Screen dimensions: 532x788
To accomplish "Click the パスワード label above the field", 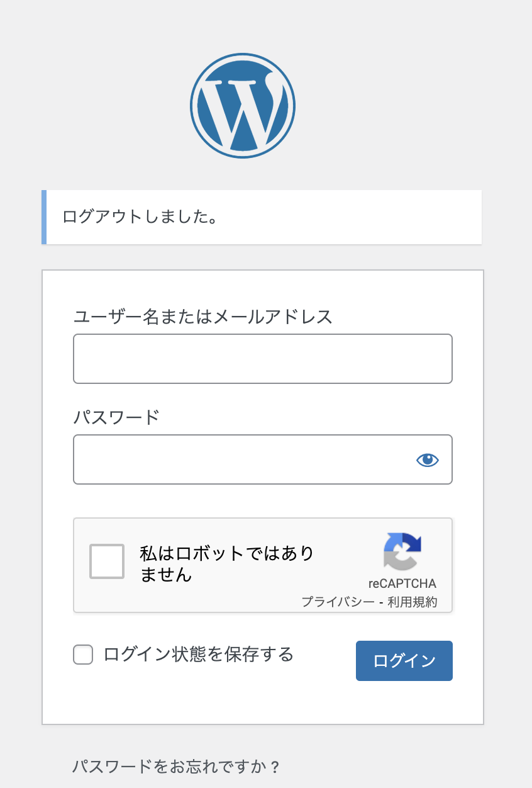I will coord(116,417).
